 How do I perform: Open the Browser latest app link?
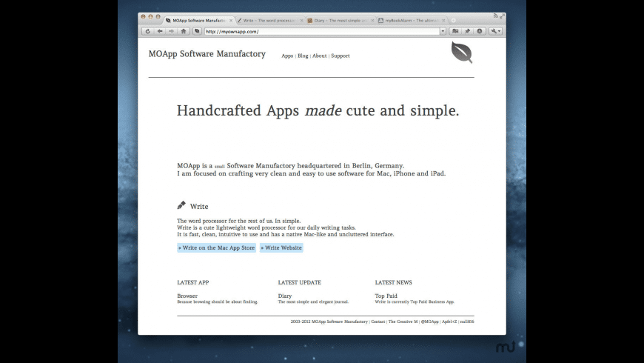(x=187, y=296)
